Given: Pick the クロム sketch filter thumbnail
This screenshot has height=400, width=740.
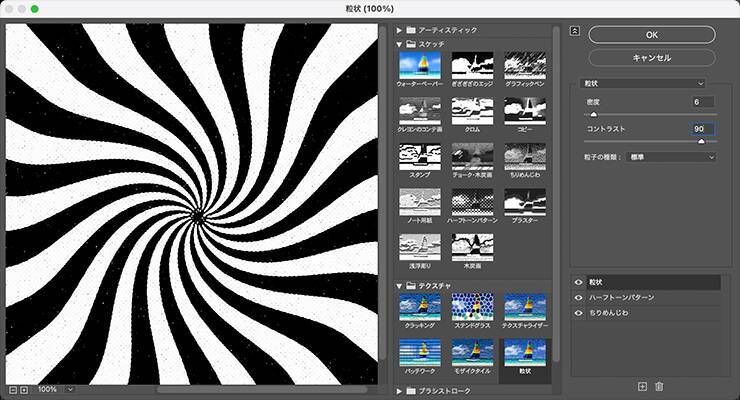Looking at the screenshot, I should pos(472,115).
